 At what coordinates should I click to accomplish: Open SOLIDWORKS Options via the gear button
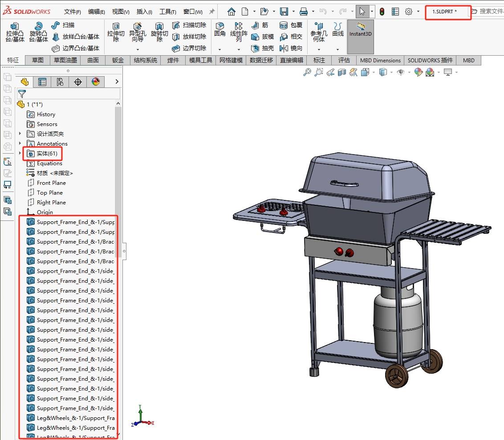pos(409,12)
